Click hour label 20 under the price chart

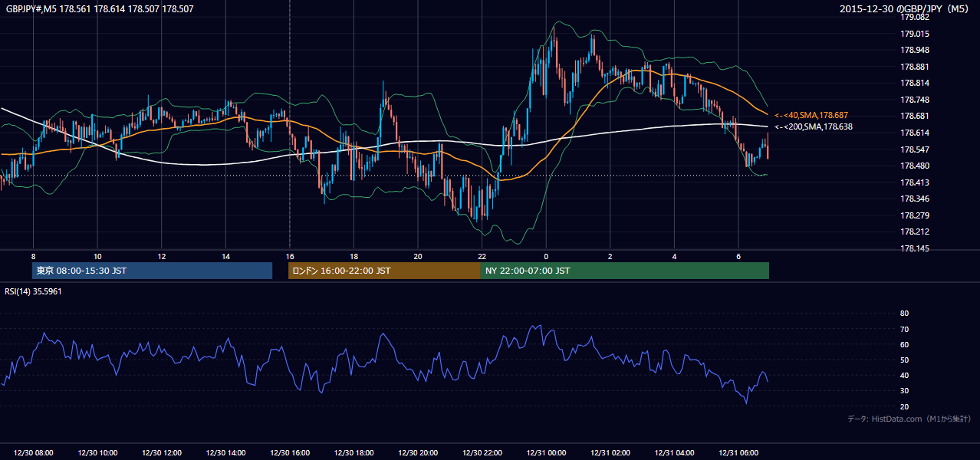418,256
